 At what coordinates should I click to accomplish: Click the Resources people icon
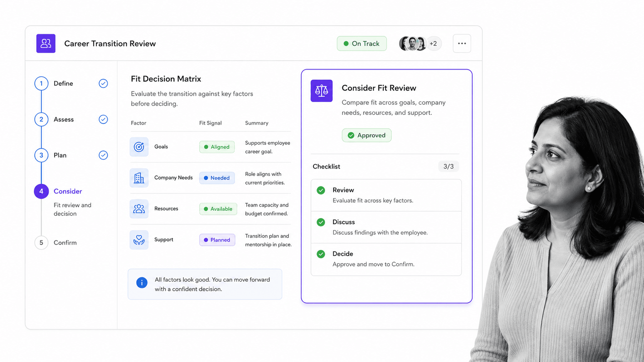point(139,209)
